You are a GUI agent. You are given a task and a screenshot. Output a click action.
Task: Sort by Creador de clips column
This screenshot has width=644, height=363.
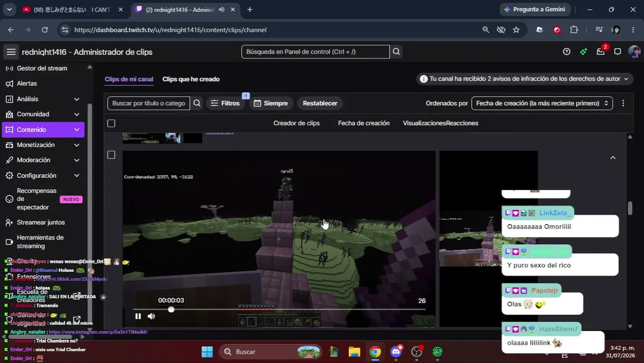296,123
